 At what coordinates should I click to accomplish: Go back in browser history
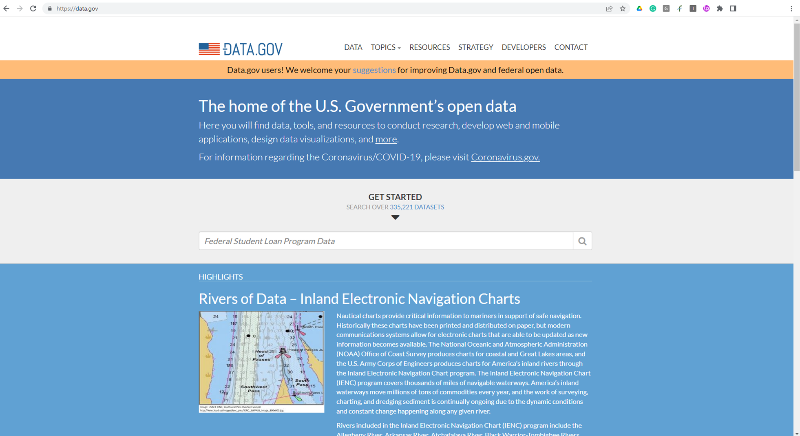6,9
